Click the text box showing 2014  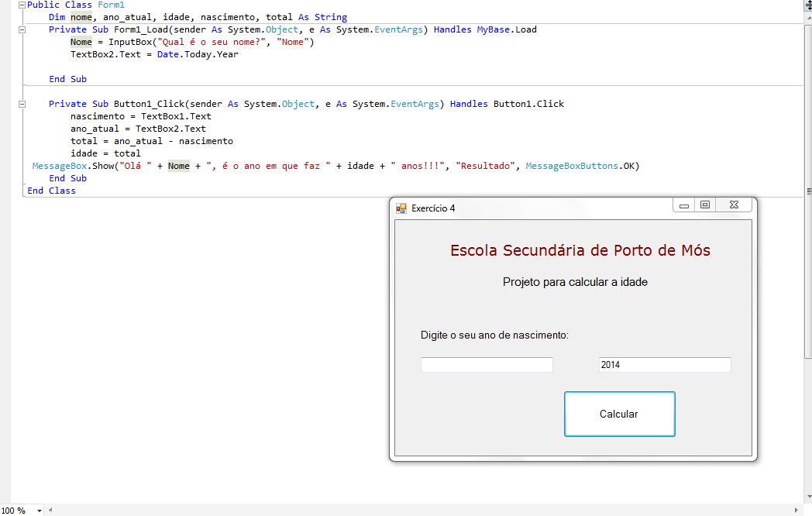[x=665, y=365]
